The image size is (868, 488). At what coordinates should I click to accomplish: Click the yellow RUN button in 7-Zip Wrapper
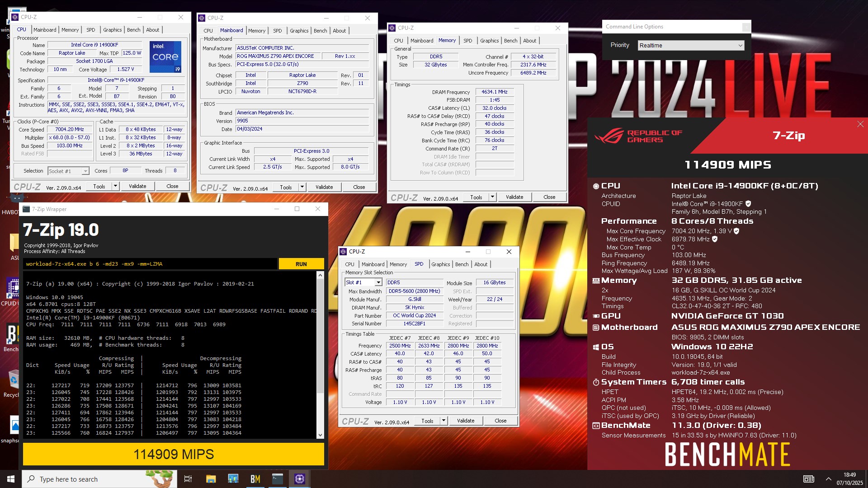coord(301,264)
